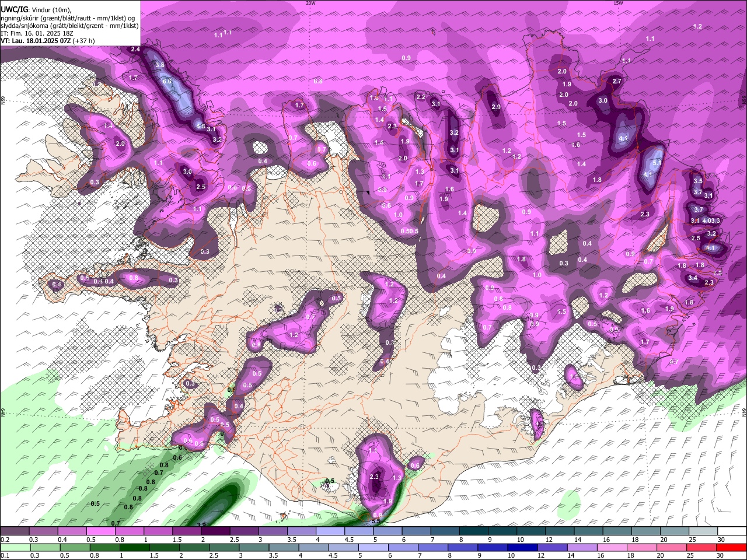Screen dimensions: 747x560
Task: Click the 3.4 precipitation value on the map
Action: click(693, 278)
